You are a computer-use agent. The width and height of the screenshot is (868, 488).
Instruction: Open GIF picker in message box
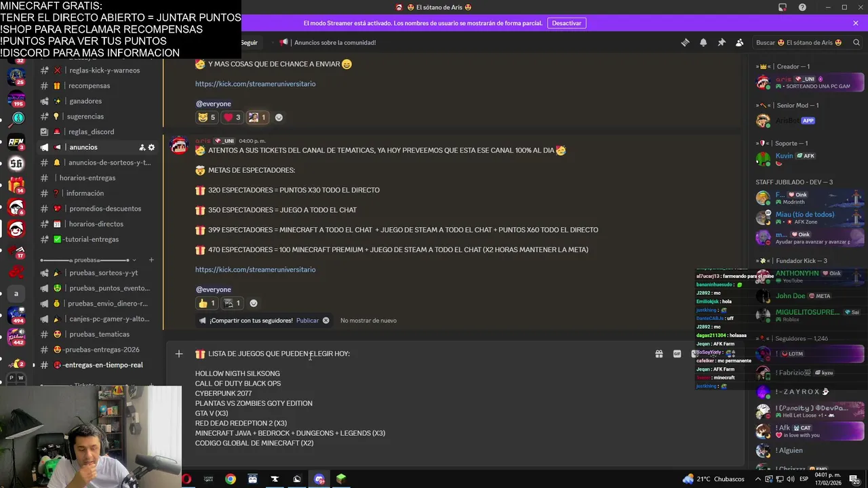tap(677, 354)
